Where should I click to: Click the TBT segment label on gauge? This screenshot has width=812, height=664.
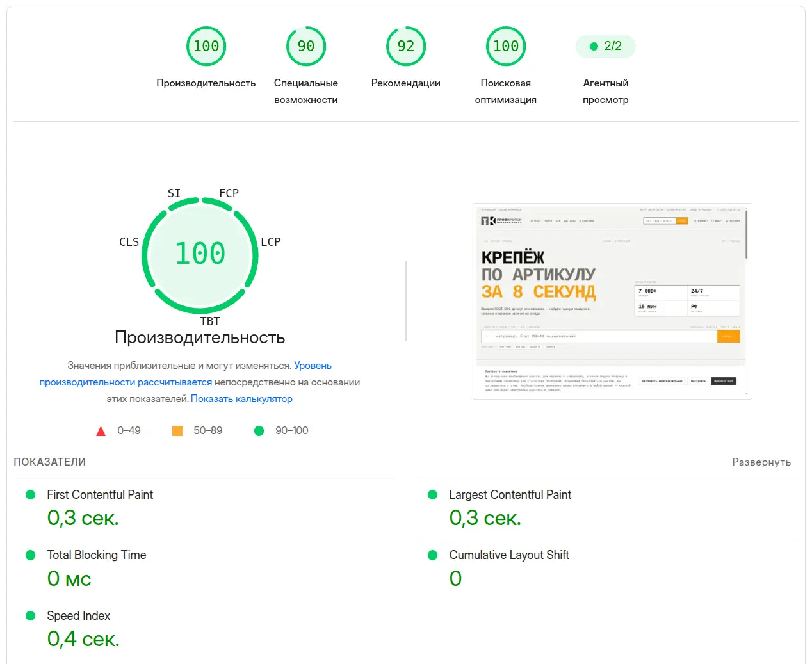point(210,321)
